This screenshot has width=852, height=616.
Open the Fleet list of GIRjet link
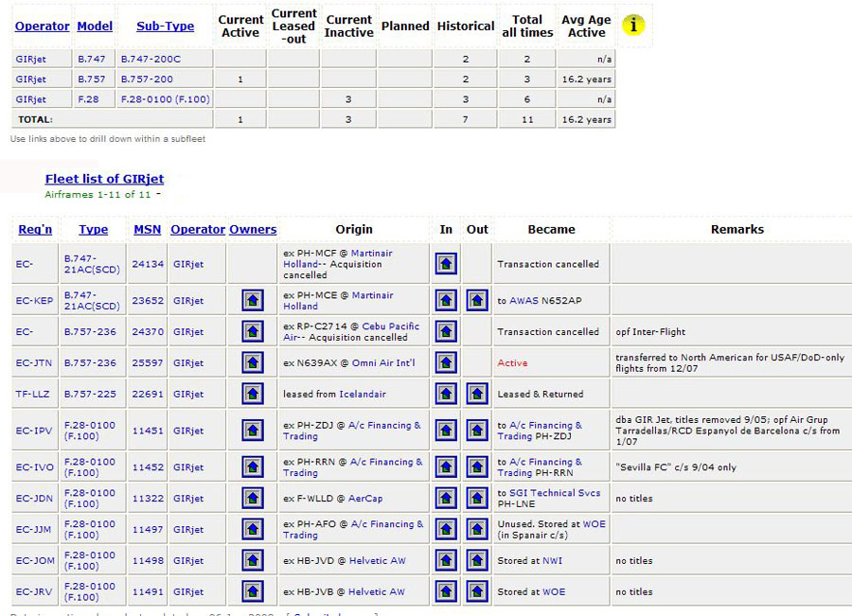(104, 179)
